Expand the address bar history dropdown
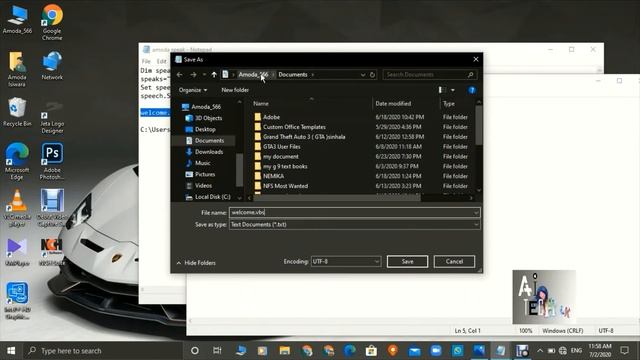The height and width of the screenshot is (360, 640). [362, 75]
